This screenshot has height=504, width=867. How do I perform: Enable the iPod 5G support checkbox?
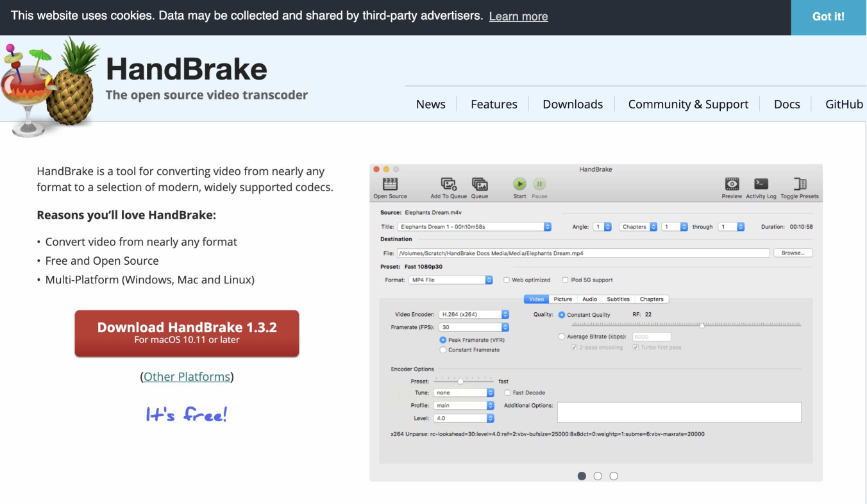coord(565,280)
